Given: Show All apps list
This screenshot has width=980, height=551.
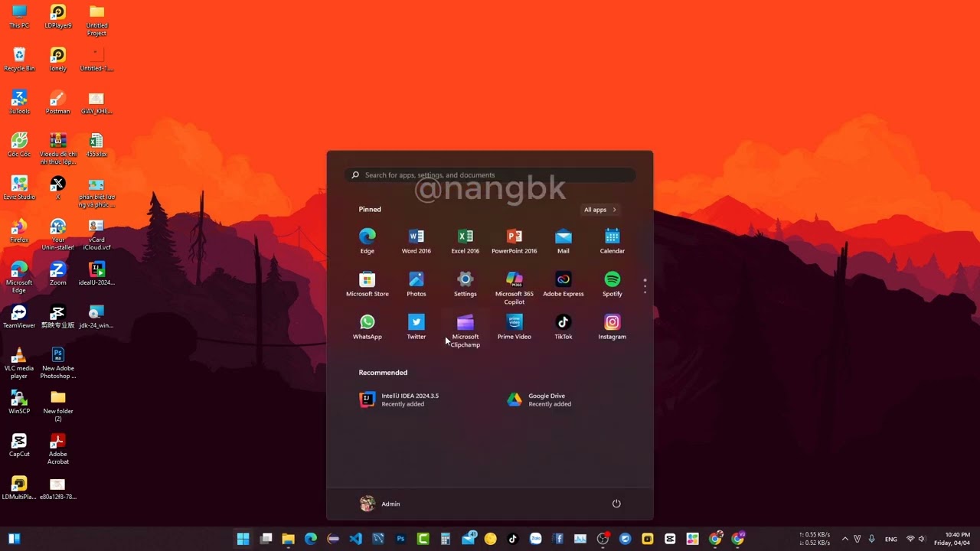Looking at the screenshot, I should pyautogui.click(x=599, y=210).
